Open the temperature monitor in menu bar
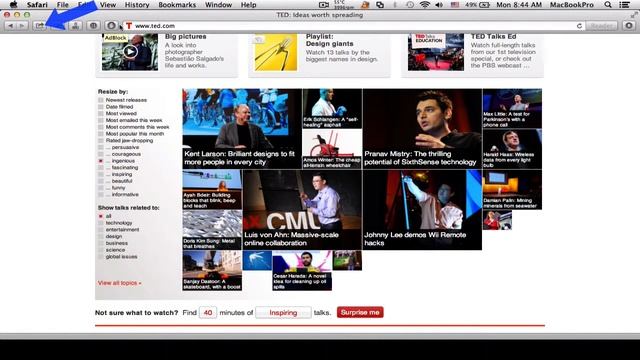640x360 pixels. [x=344, y=5]
